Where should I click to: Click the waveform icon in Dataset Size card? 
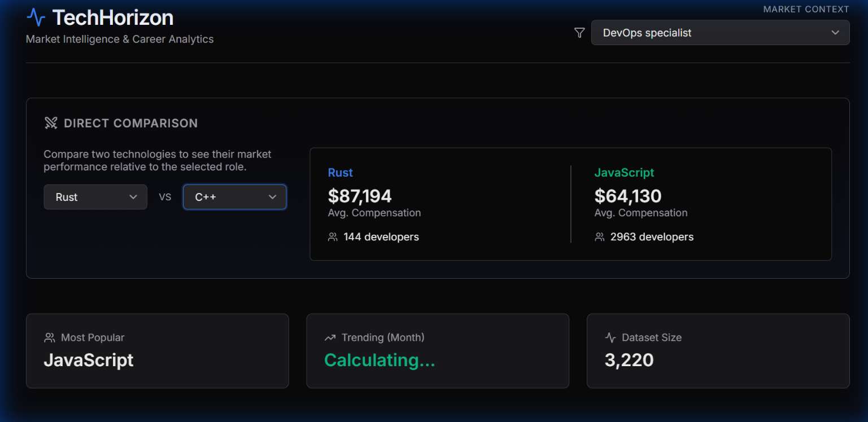pyautogui.click(x=610, y=337)
